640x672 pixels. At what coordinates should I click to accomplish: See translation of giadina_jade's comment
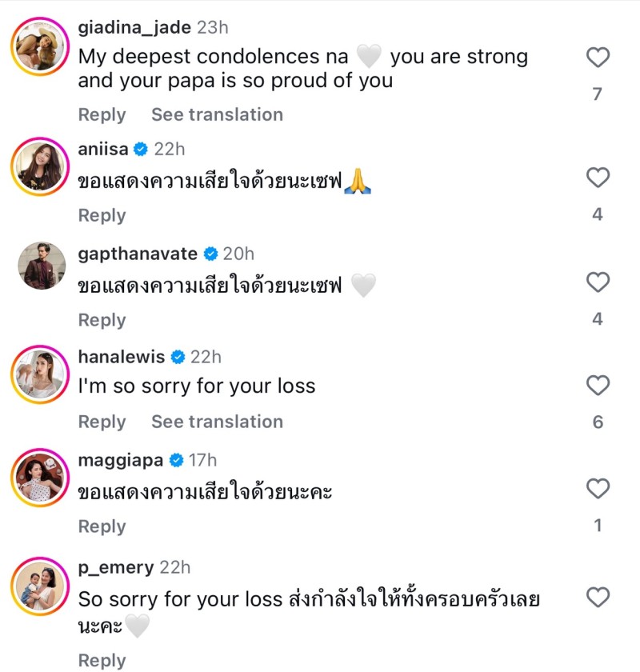click(217, 114)
